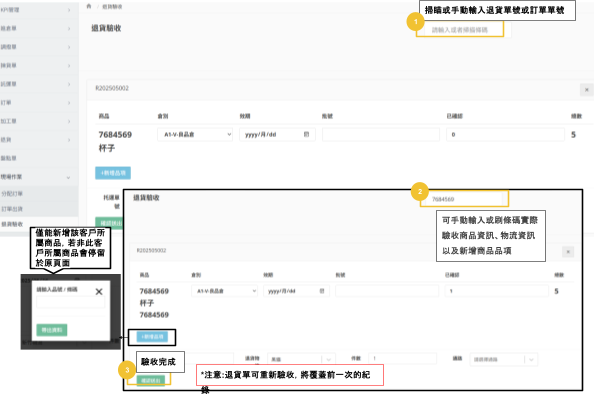Close the R202505002 card in inset window

point(568,252)
